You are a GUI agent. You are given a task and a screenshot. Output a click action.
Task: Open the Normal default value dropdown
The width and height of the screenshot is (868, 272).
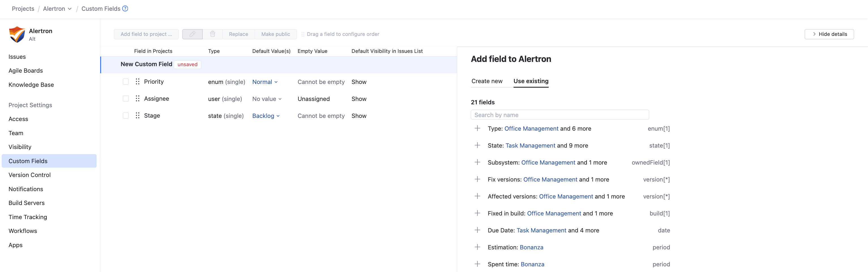point(265,82)
